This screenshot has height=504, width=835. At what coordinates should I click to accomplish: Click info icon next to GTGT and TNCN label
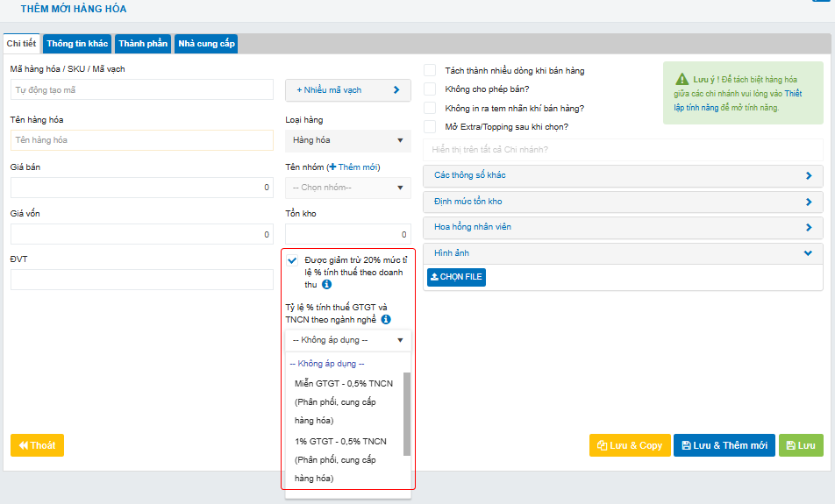tap(386, 320)
